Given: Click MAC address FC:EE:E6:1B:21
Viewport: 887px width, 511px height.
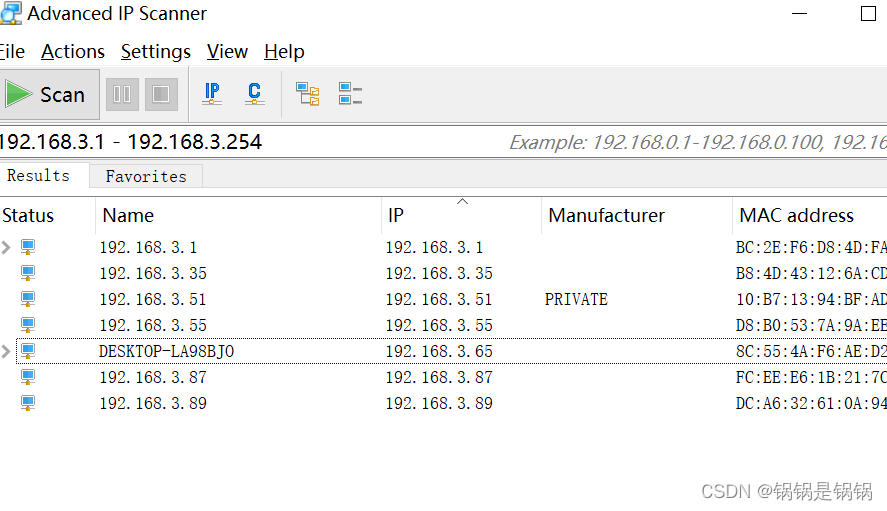Looking at the screenshot, I should pyautogui.click(x=811, y=377).
